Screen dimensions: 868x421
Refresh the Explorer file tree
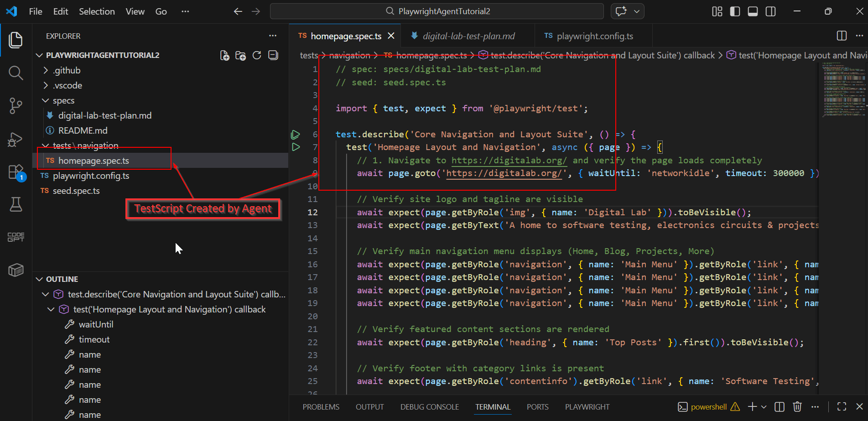click(x=257, y=55)
